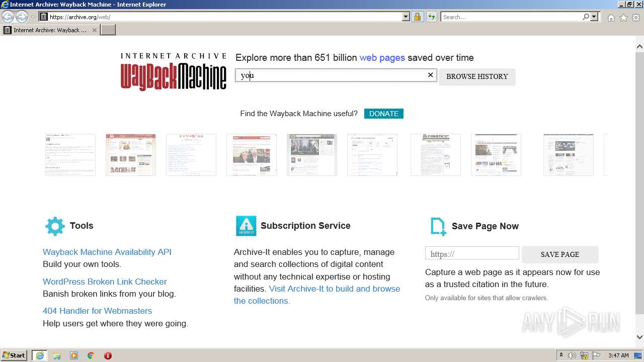This screenshot has width=644, height=362.
Task: Open WordPress Broken Link Checker link
Action: (105, 282)
